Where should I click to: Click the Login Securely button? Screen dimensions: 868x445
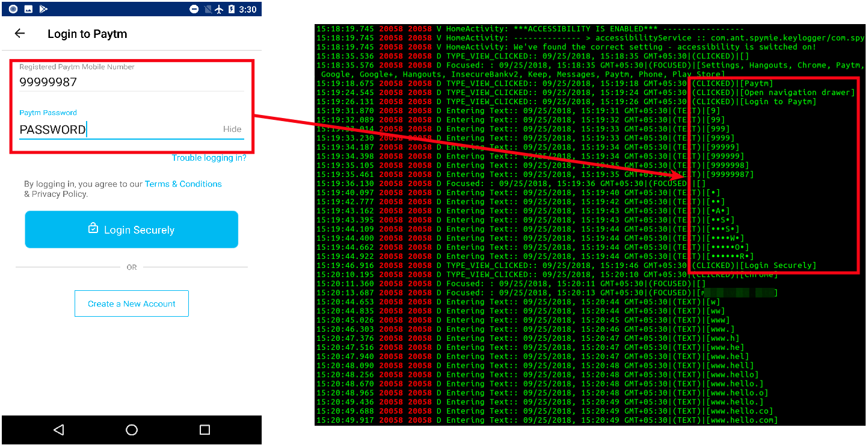132,229
